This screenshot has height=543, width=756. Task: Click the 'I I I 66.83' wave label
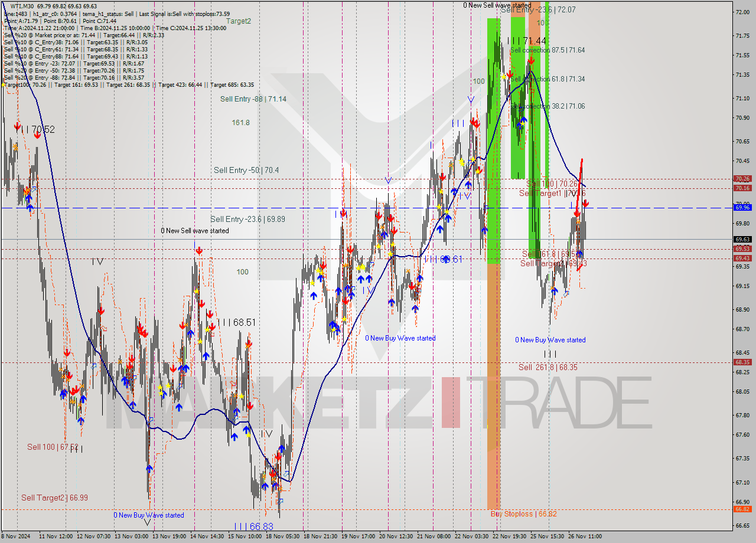(253, 526)
